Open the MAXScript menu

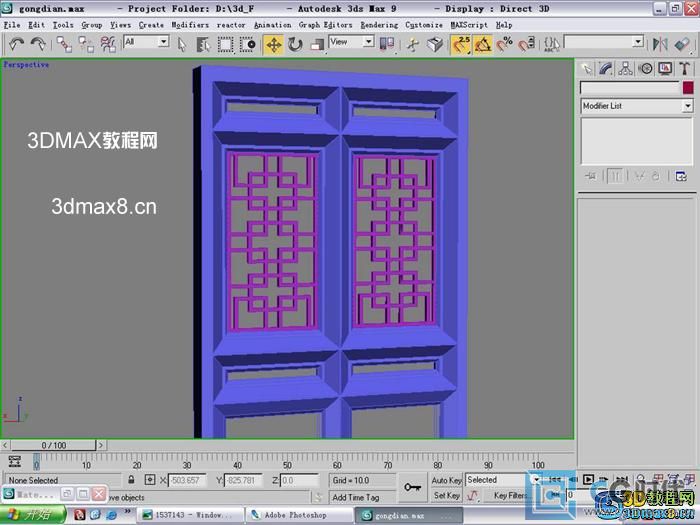pos(469,25)
